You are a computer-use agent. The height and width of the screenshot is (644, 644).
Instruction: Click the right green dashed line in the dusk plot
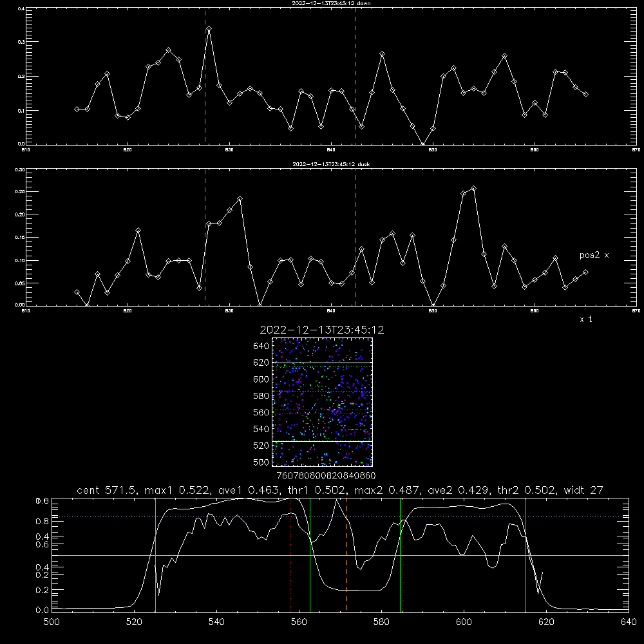pos(355,237)
